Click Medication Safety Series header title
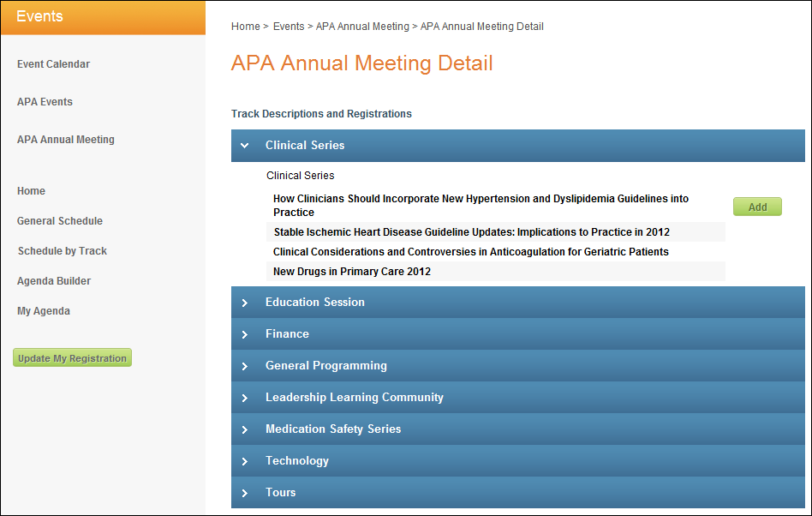The image size is (812, 516). pos(333,429)
